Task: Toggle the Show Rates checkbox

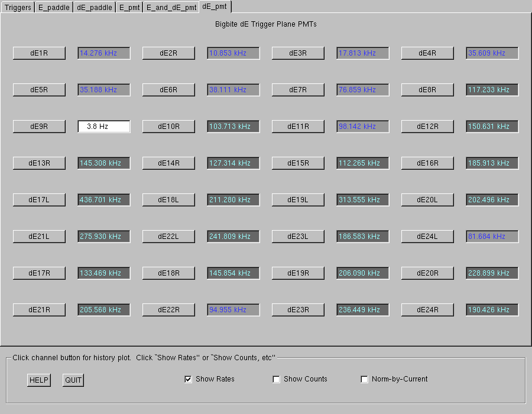Action: pos(188,379)
